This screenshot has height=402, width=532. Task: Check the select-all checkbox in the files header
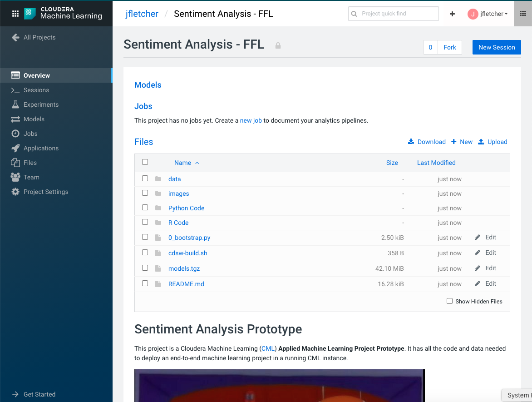(145, 162)
